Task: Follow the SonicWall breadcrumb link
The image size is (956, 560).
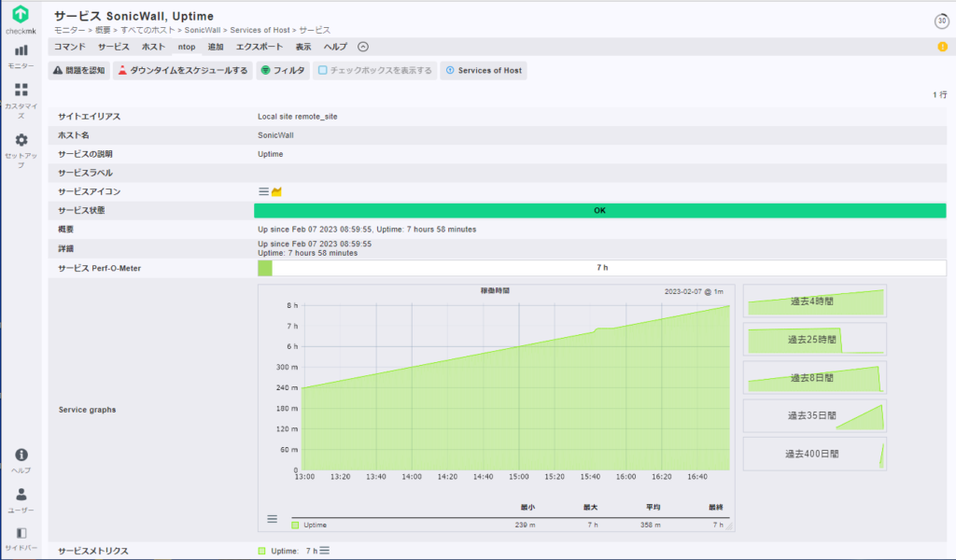Action: tap(203, 30)
